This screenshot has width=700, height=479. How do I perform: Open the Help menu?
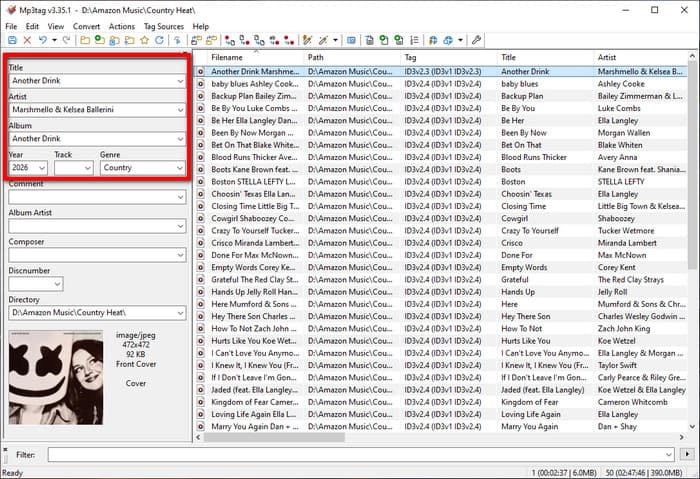200,26
